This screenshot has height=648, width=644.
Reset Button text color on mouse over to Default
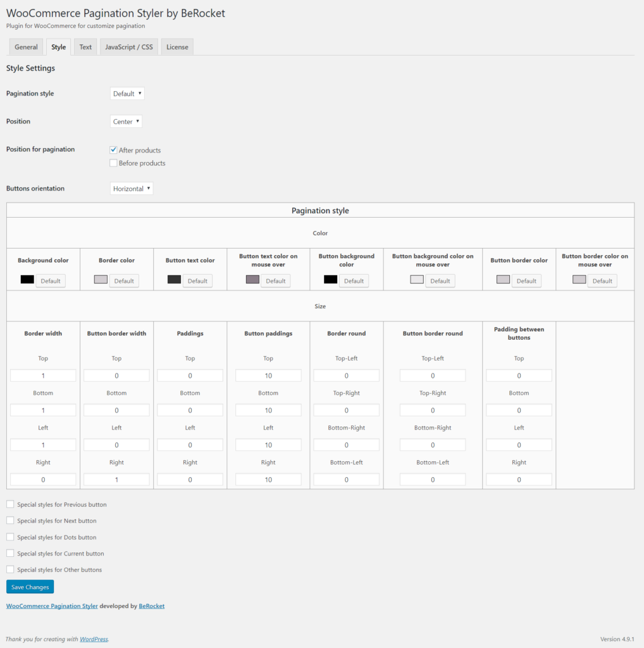pos(276,280)
